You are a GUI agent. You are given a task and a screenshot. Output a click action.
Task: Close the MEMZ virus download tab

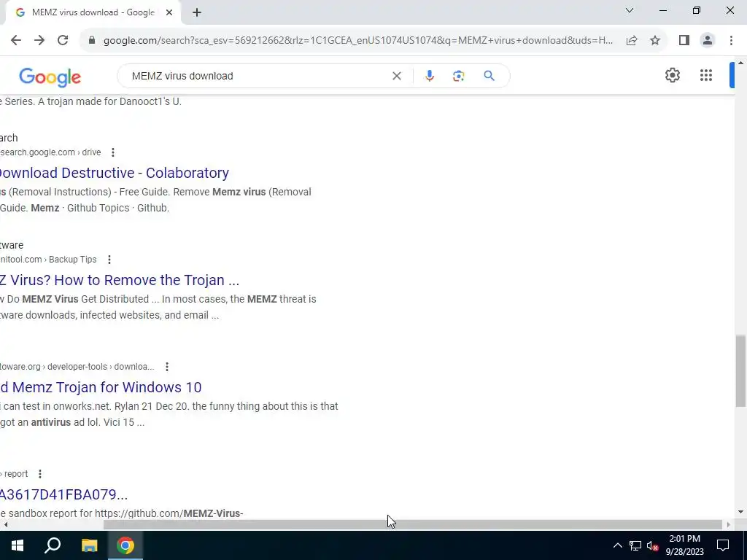pyautogui.click(x=169, y=12)
